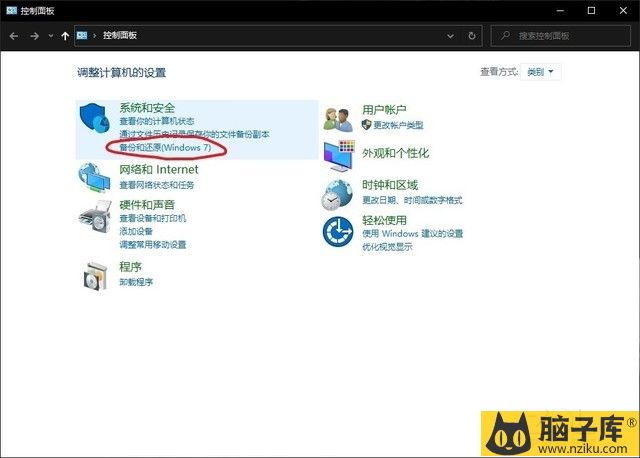Minimize the Control Panel window
The image size is (640, 458).
(x=560, y=11)
